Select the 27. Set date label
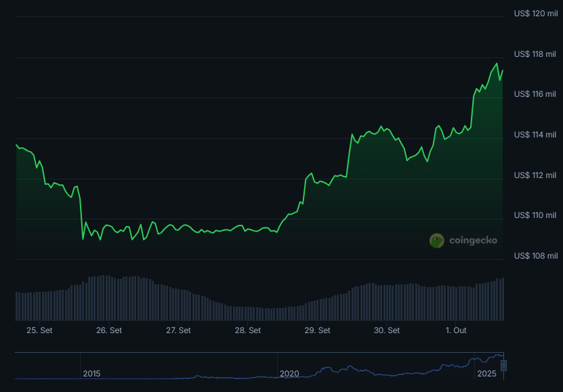This screenshot has height=392, width=563. click(178, 330)
